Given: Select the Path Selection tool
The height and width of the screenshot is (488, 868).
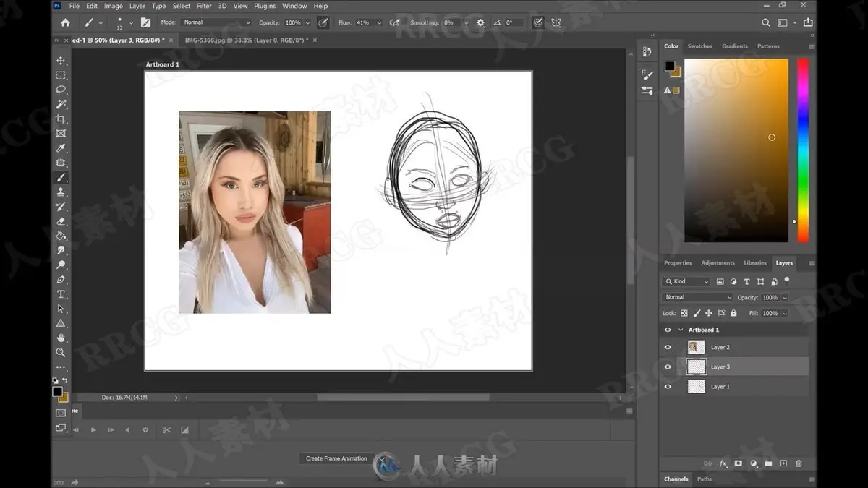Looking at the screenshot, I should click(61, 309).
